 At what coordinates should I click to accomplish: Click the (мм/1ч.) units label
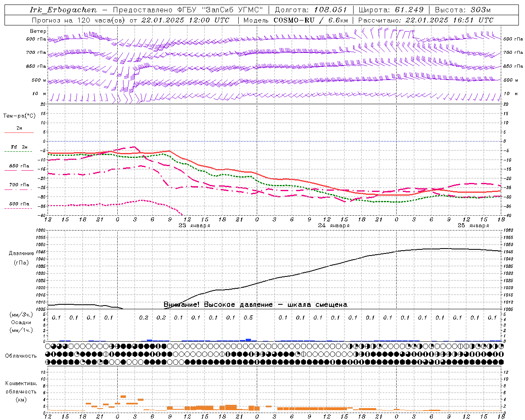click(21, 330)
